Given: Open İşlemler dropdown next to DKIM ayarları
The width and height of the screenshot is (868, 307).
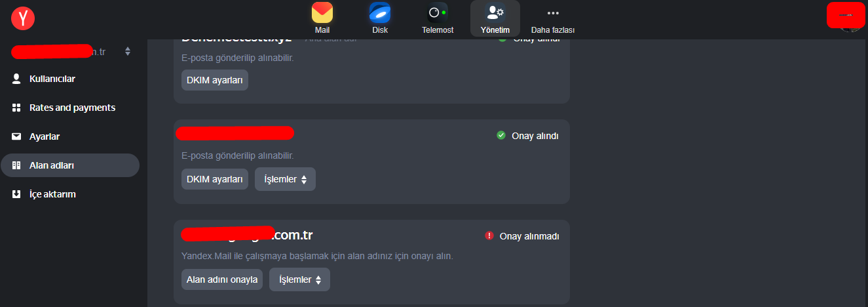Looking at the screenshot, I should point(285,179).
